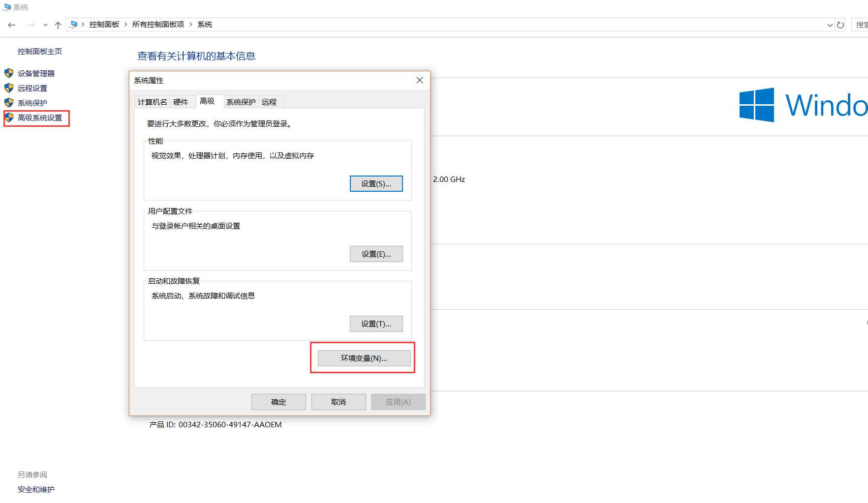Click 视觉效果,处理器计划 description text

coord(233,156)
